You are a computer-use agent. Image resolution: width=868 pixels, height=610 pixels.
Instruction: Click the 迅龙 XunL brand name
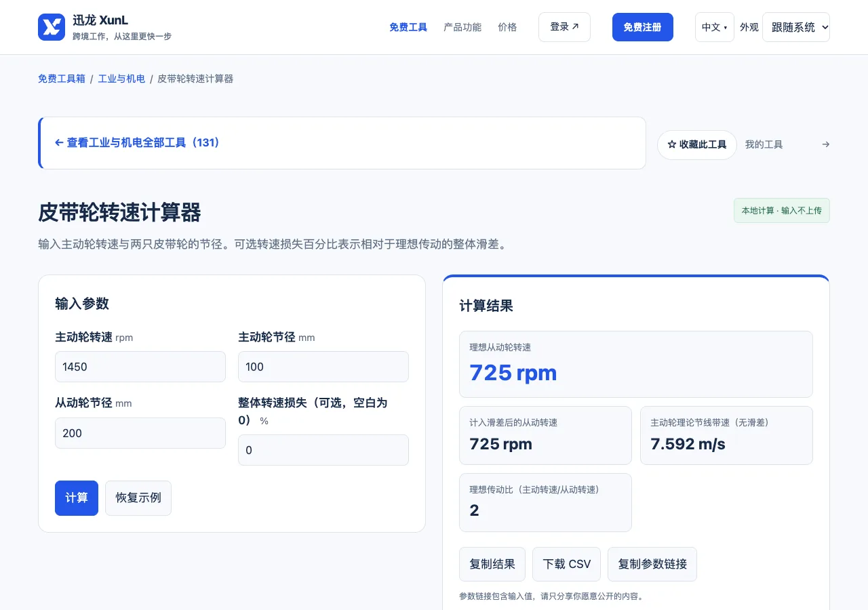pyautogui.click(x=101, y=20)
